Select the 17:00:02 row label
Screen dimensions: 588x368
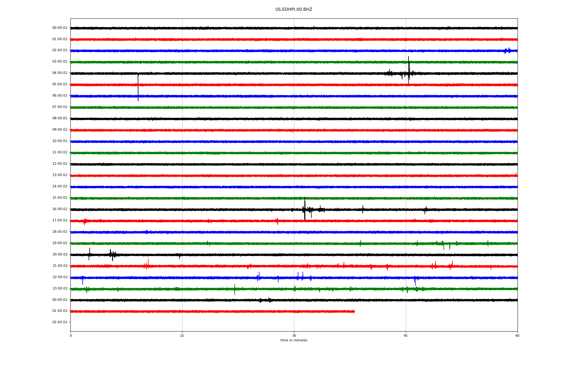(60, 220)
